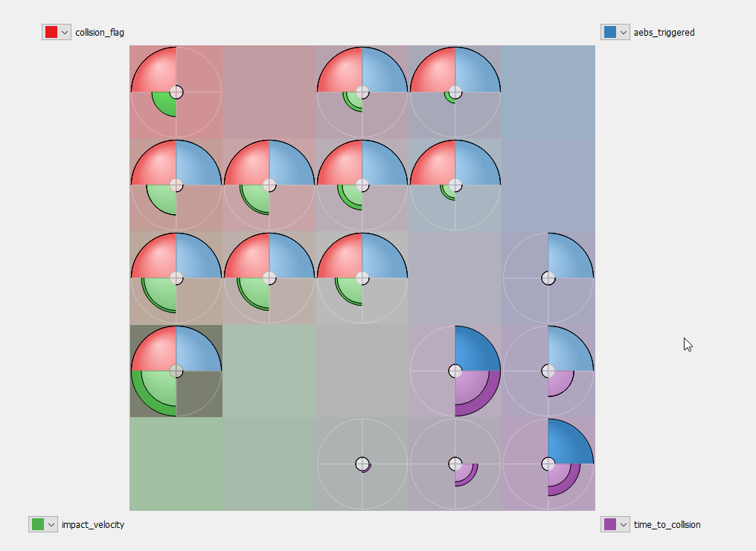Select the red wedge of the top-left glyph
Image resolution: width=756 pixels, height=551 pixels.
pyautogui.click(x=156, y=72)
